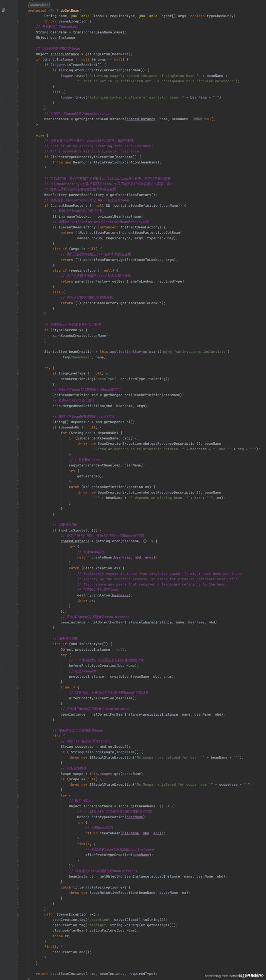Click the gutter icon beside doGetBean declaration
The width and height of the screenshot is (266, 980).
[x=4, y=10]
